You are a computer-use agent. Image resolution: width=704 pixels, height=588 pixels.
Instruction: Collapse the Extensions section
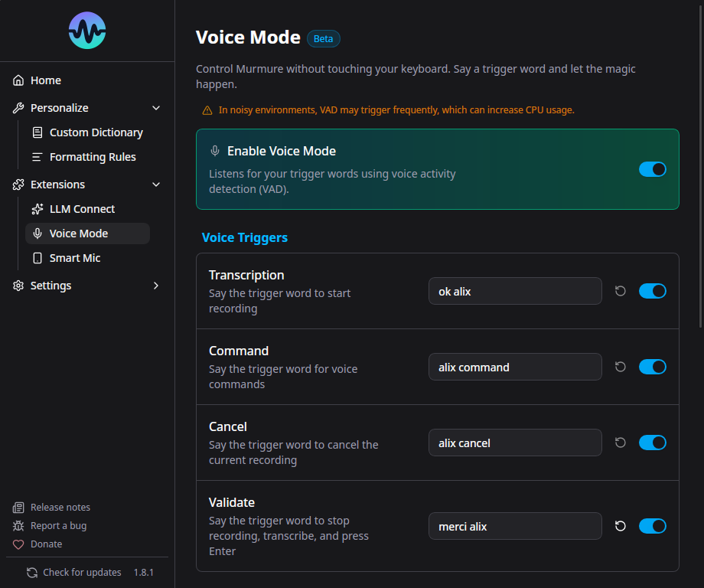click(156, 185)
